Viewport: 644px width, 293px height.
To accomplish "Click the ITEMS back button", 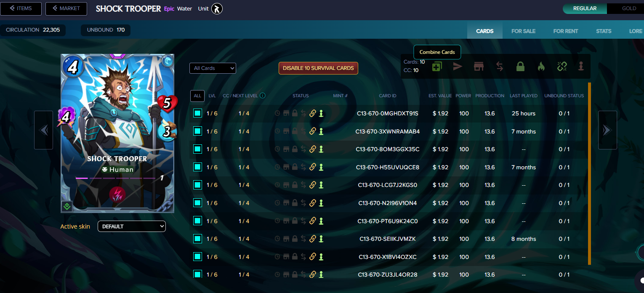I will [21, 8].
